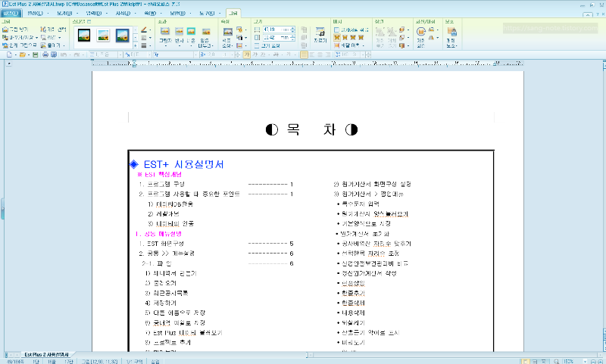The width and height of the screenshot is (606, 364).
Task: Toggle the bold (가) formatting button
Action: click(247, 54)
